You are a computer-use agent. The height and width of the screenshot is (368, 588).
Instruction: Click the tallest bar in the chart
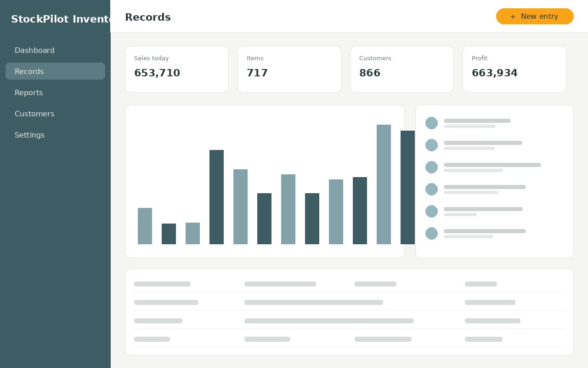[384, 184]
